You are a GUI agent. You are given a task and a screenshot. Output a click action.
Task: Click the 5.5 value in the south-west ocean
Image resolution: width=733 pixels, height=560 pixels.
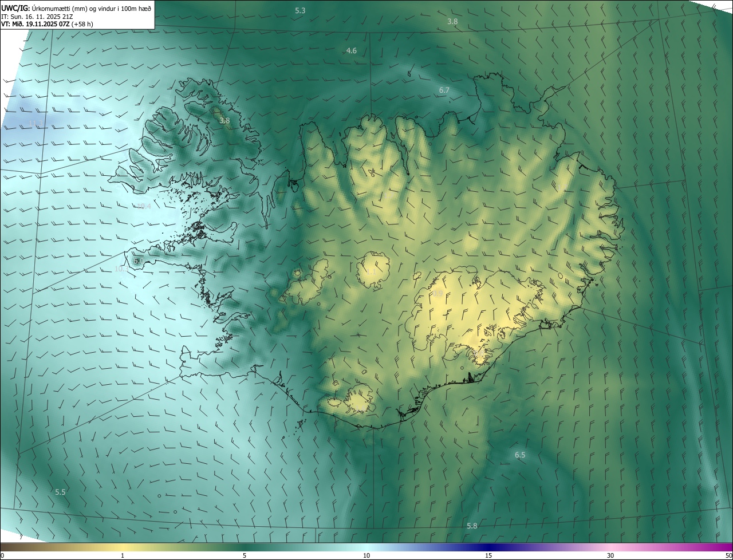(60, 492)
